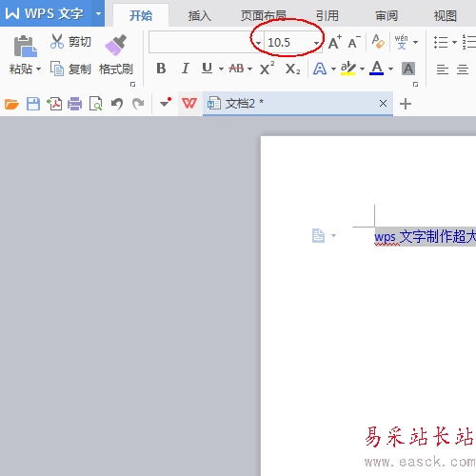
Task: Click the Clear formatting eraser icon
Action: point(378,42)
